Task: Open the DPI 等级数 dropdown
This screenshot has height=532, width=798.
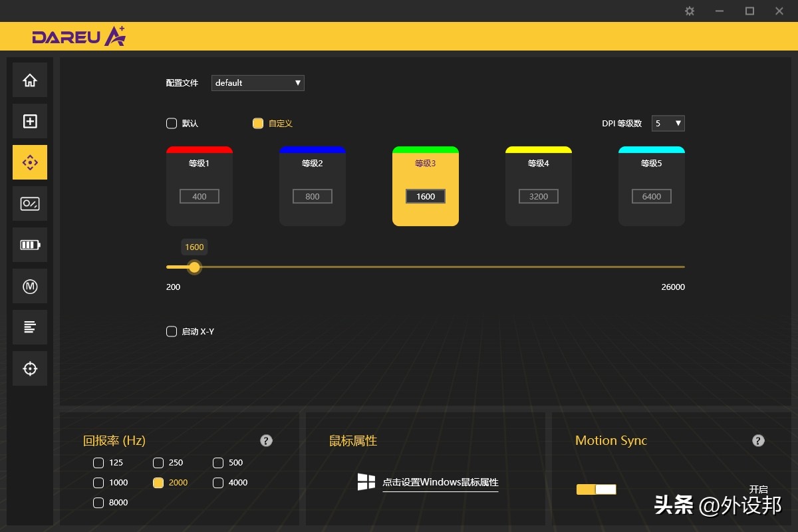Action: [668, 123]
